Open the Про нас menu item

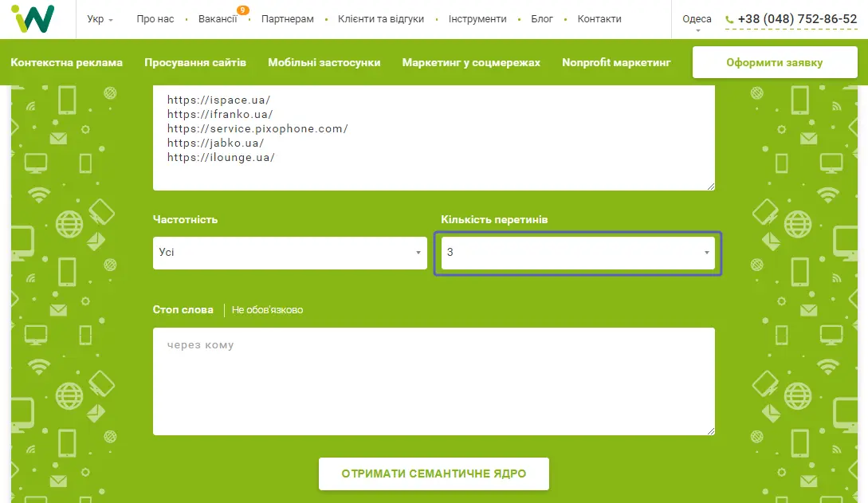click(155, 19)
